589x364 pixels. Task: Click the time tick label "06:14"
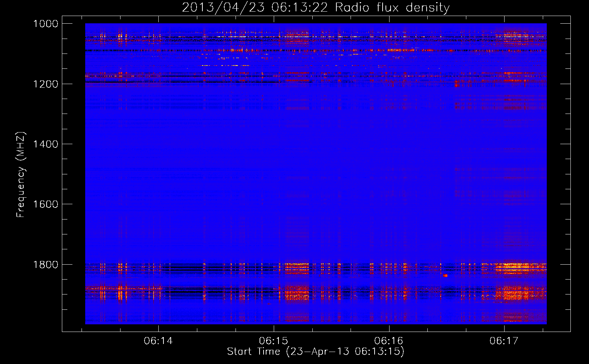coord(158,341)
